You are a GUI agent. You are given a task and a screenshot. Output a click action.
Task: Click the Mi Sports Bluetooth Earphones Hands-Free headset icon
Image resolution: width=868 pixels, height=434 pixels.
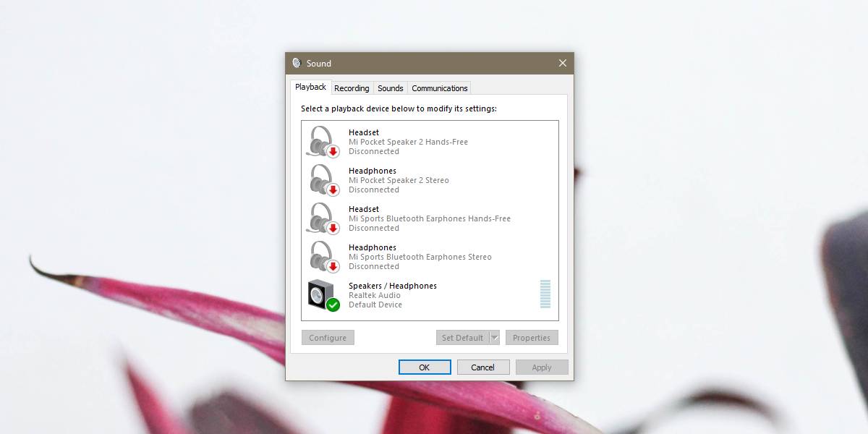(x=323, y=218)
